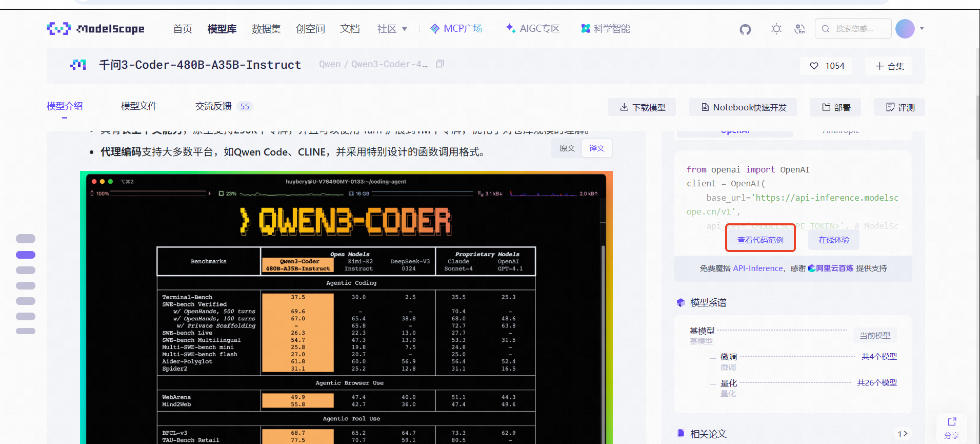Open Notebook快速开发
Image resolution: width=980 pixels, height=444 pixels.
click(743, 107)
